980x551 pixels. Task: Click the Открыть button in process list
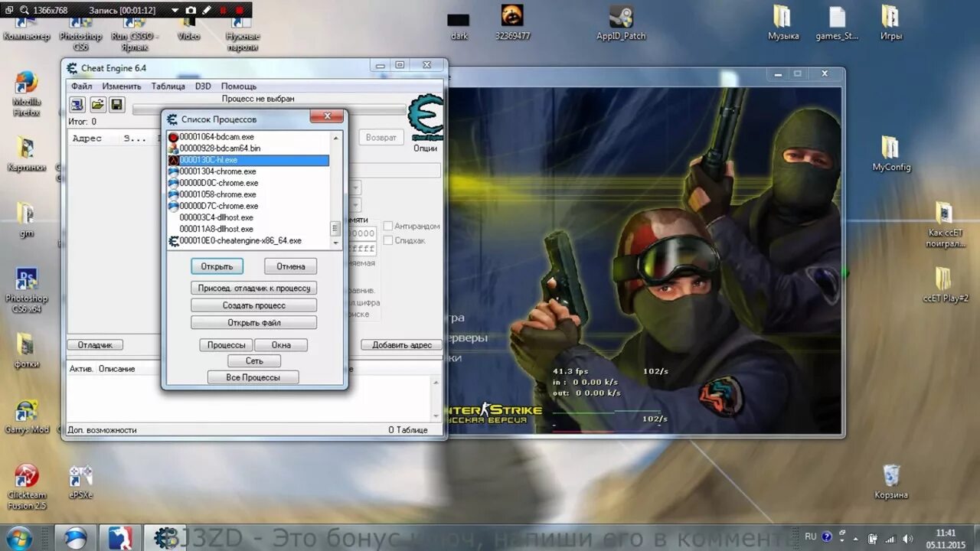point(217,266)
